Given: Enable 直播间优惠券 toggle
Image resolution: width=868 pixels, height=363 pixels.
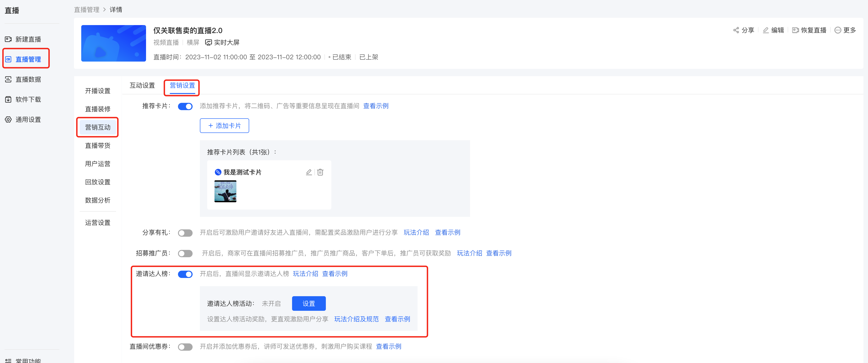Looking at the screenshot, I should (185, 347).
